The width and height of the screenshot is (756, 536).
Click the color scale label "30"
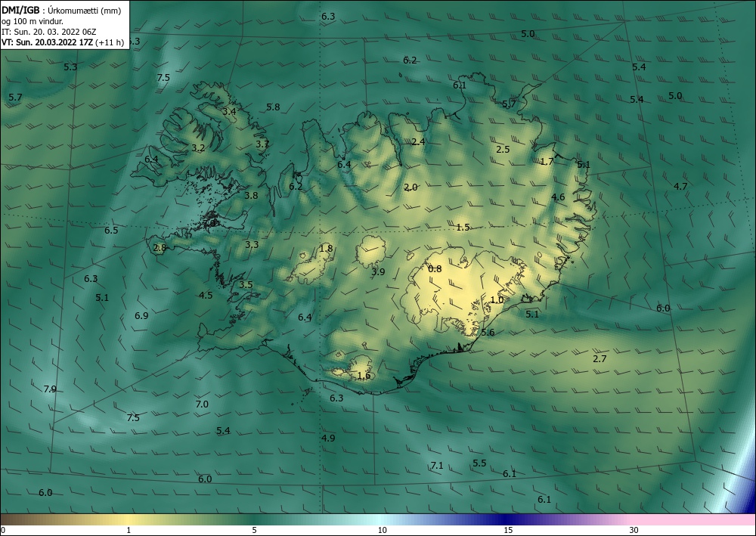point(634,530)
